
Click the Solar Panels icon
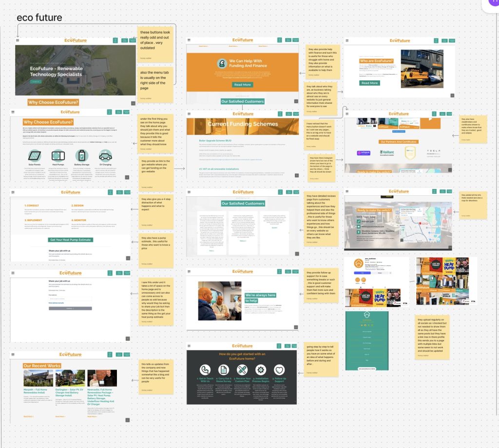pos(34,155)
